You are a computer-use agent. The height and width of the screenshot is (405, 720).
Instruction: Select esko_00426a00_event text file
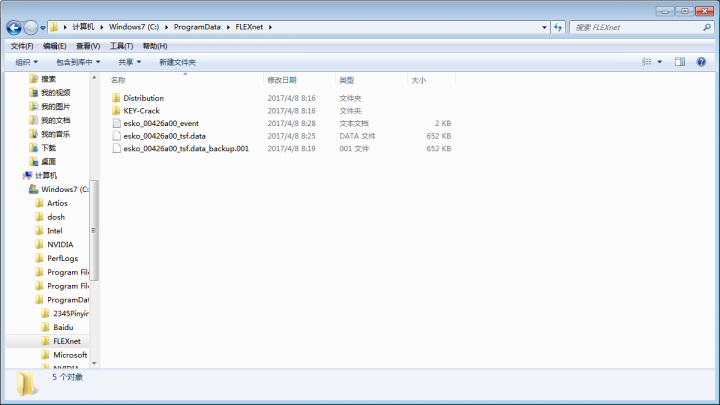[x=158, y=123]
